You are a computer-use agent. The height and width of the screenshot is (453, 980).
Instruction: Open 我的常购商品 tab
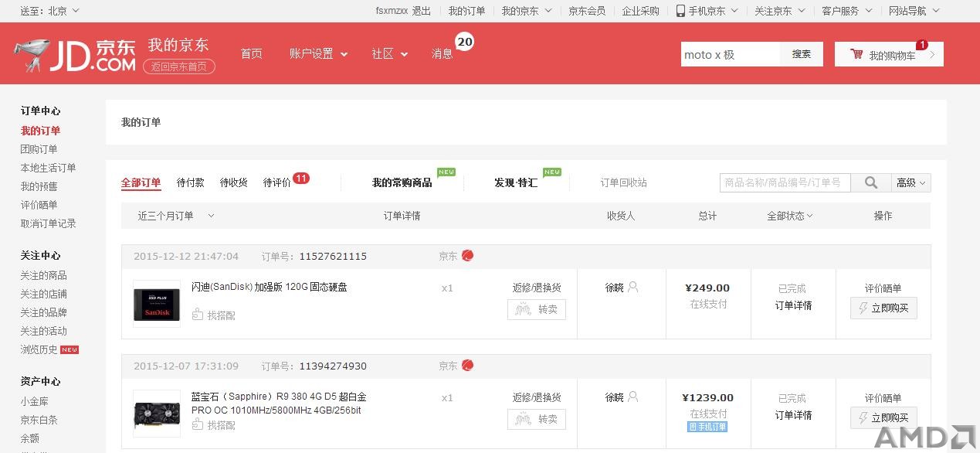click(x=402, y=182)
